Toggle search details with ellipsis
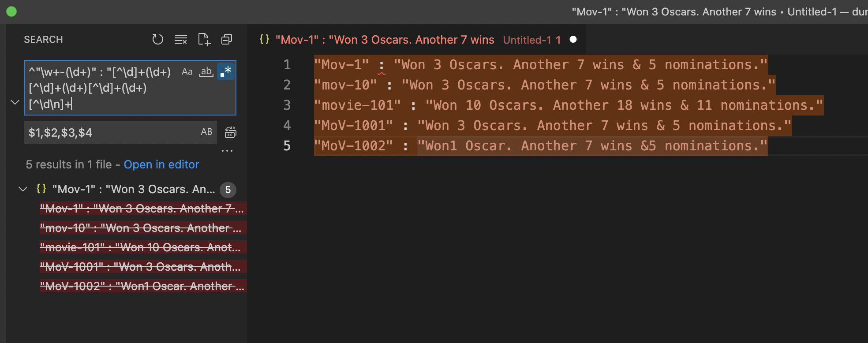This screenshot has width=868, height=343. tap(227, 151)
